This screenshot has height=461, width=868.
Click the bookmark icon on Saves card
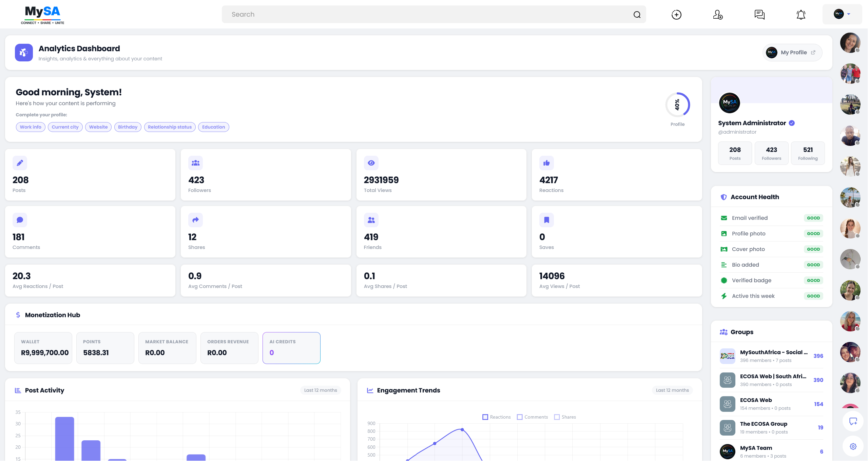coord(546,220)
